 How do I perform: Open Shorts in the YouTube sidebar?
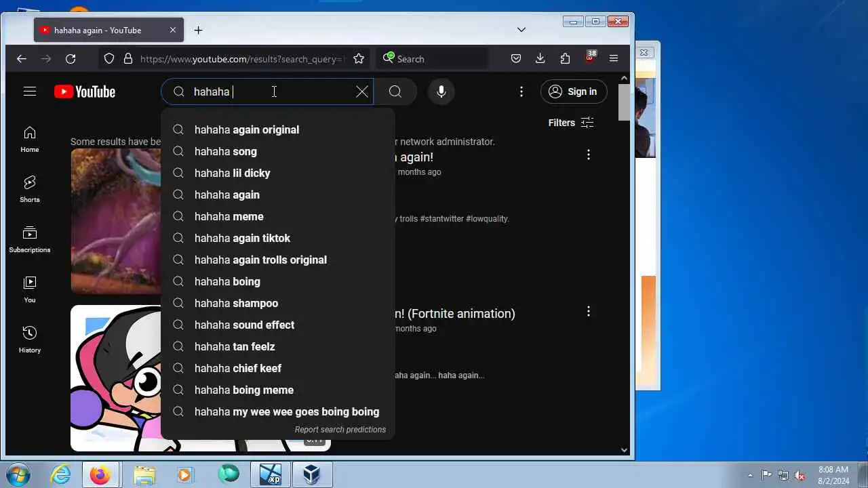coord(30,189)
